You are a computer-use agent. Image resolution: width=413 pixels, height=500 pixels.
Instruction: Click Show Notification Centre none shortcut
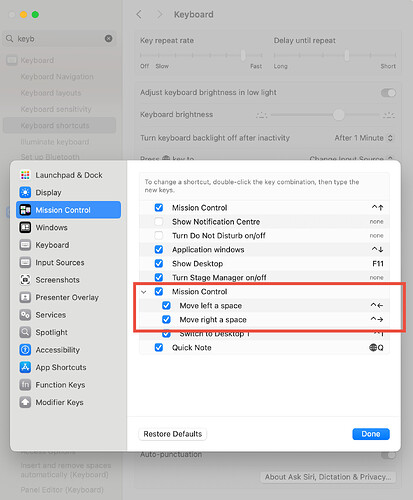coord(376,222)
